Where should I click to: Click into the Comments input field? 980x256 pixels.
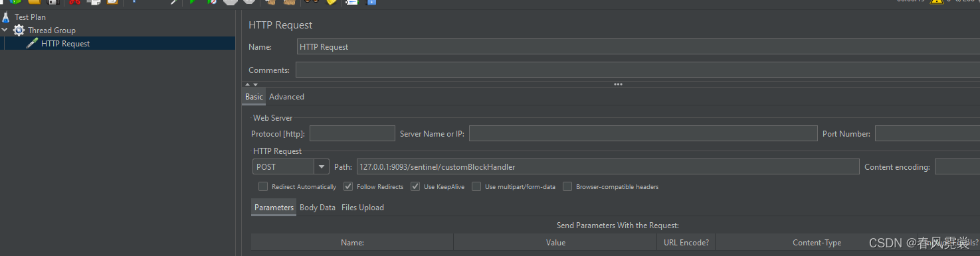pyautogui.click(x=638, y=70)
